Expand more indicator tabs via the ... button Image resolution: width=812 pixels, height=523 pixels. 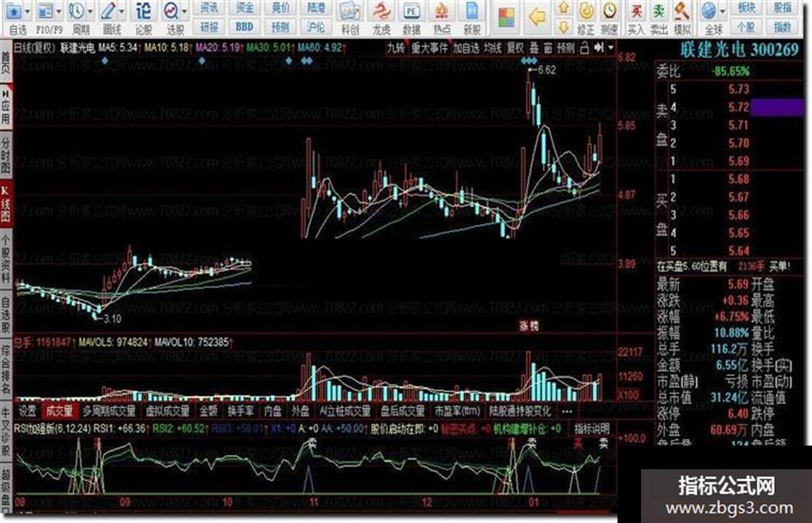tap(566, 411)
